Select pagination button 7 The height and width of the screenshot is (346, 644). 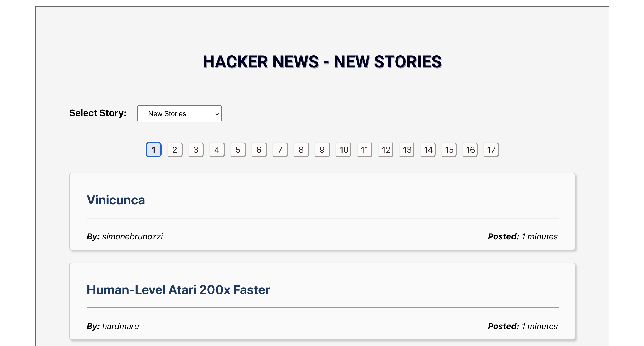280,150
